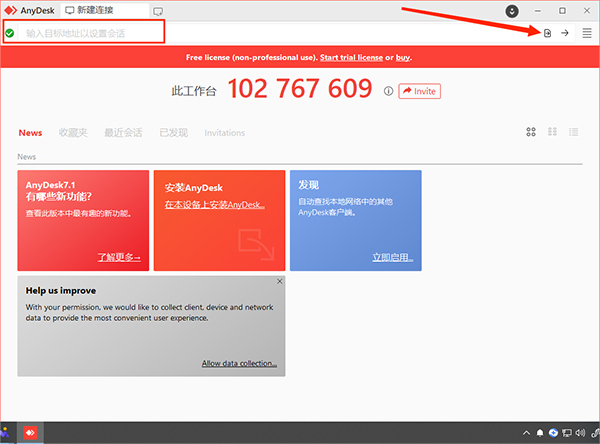Click the Invite button
The width and height of the screenshot is (600, 444).
(419, 91)
